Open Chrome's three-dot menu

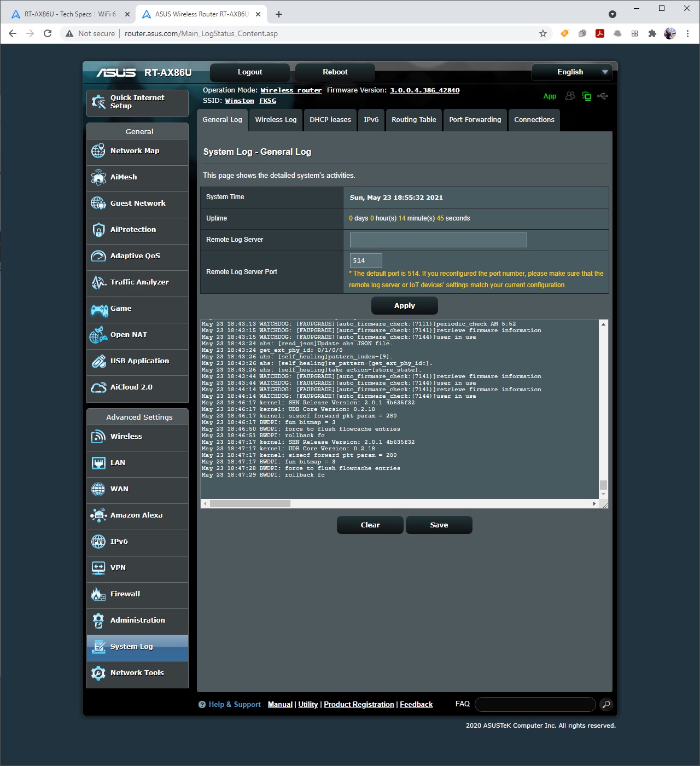[x=687, y=33]
